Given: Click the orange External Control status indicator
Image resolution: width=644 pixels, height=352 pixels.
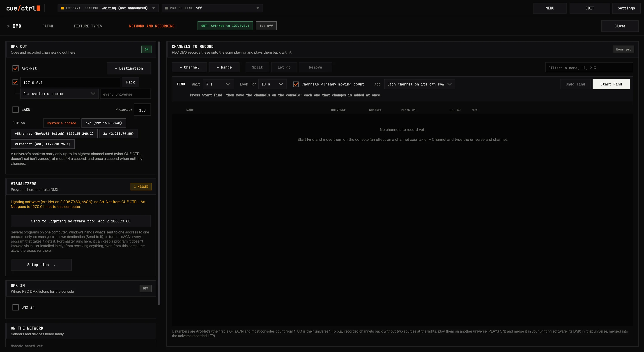Looking at the screenshot, I should (x=62, y=8).
